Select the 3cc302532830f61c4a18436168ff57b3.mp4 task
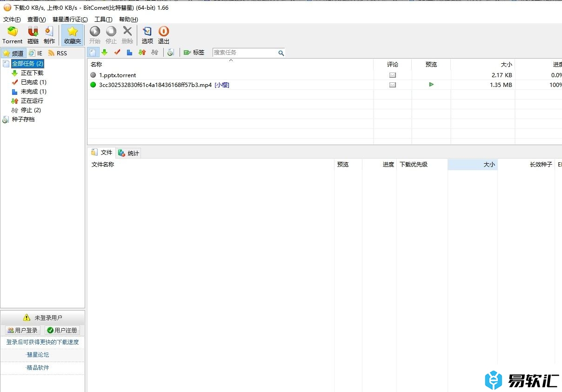The width and height of the screenshot is (562, 392). click(x=155, y=85)
